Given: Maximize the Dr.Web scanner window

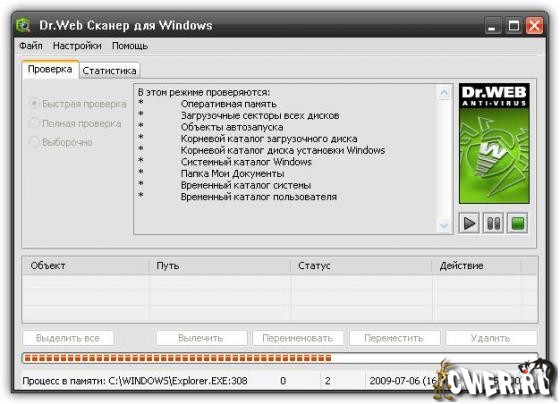Looking at the screenshot, I should [x=514, y=26].
